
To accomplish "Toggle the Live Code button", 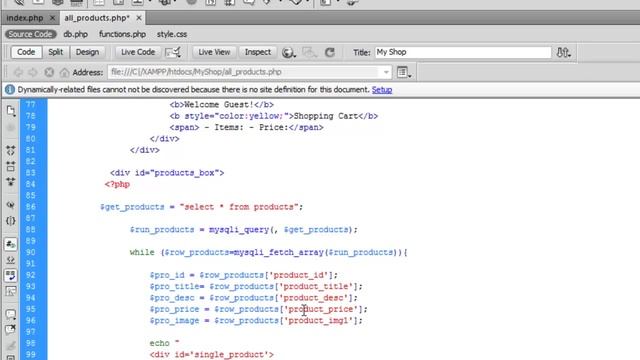I will [138, 52].
